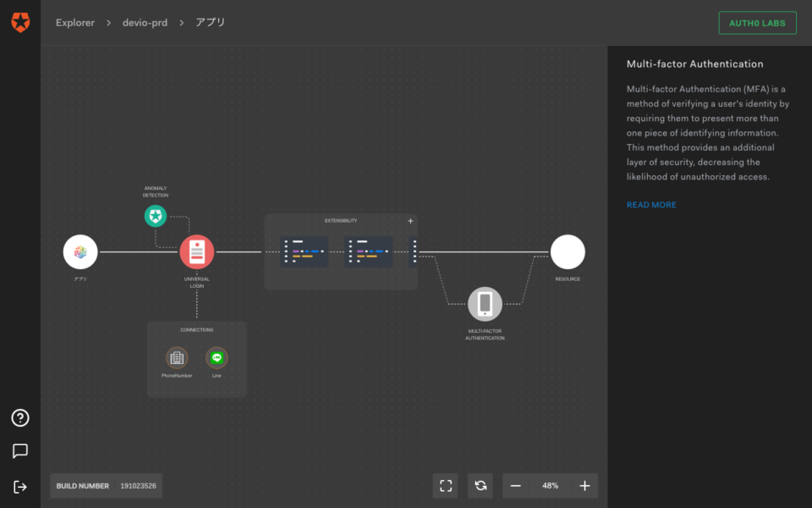The width and height of the screenshot is (812, 508).
Task: Click the 48% zoom level value
Action: [x=550, y=486]
